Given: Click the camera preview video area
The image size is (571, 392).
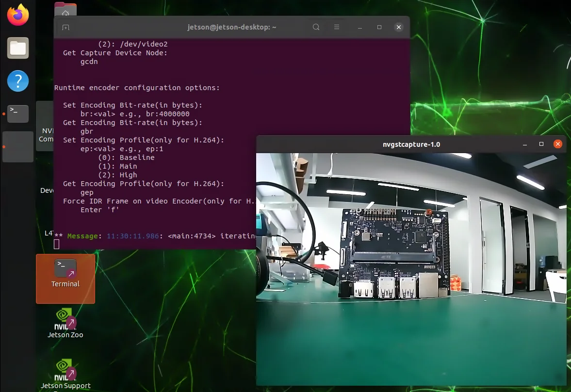Looking at the screenshot, I should click(411, 269).
